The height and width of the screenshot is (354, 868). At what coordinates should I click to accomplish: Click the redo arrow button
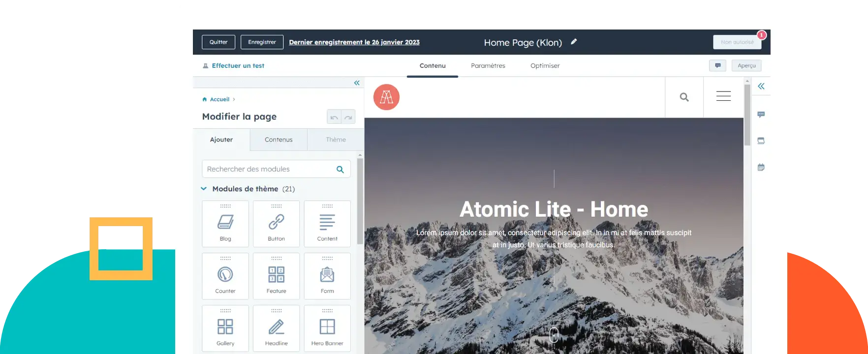click(348, 117)
